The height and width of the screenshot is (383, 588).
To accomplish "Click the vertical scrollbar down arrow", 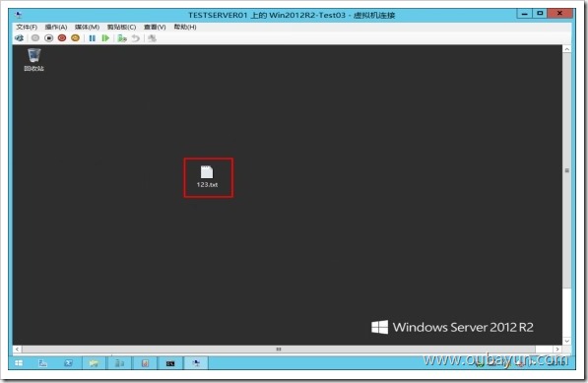I will click(x=566, y=341).
